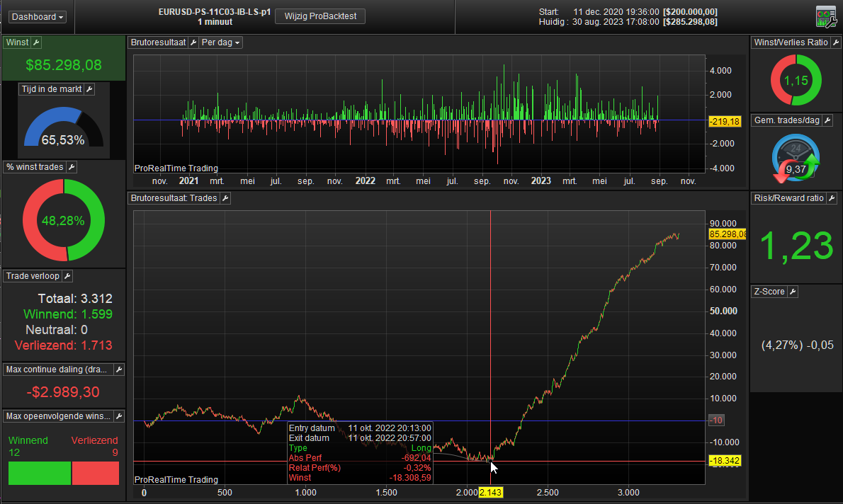The height and width of the screenshot is (504, 843).
Task: Click the Wijzig ProBacktest button
Action: pyautogui.click(x=320, y=16)
